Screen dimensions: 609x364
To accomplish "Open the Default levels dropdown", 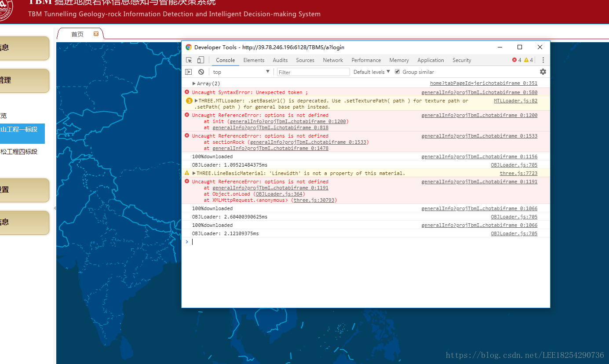I will (372, 72).
